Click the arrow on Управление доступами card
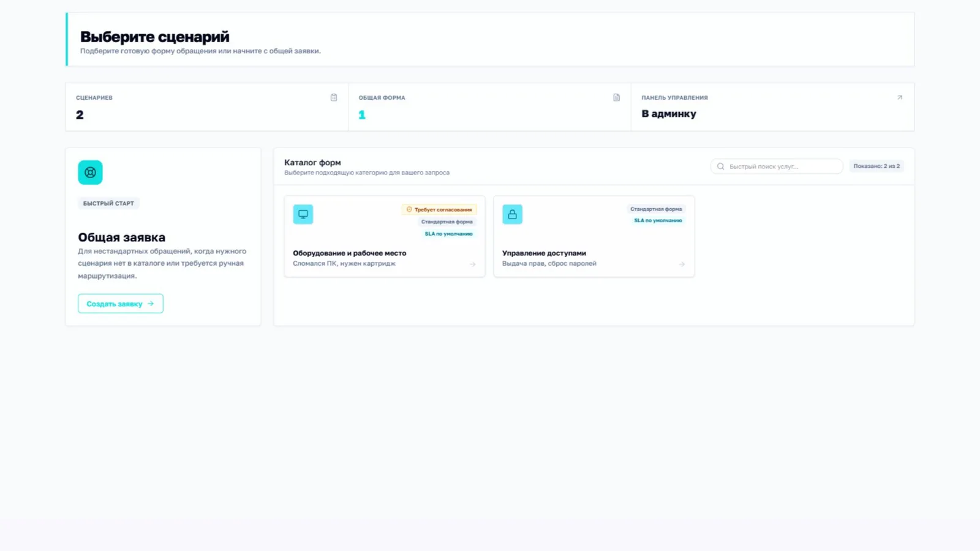980x551 pixels. pos(682,264)
